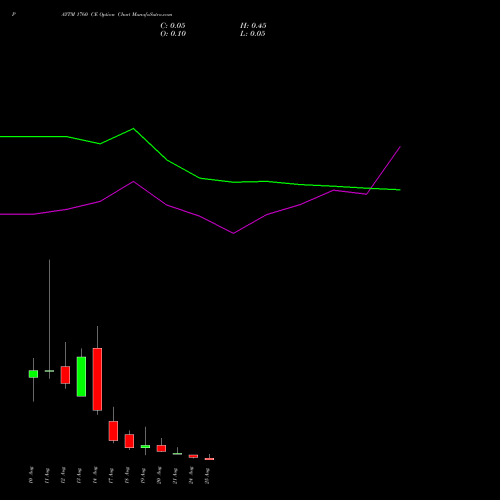This screenshot has width=500, height=500.
Task: Click the 14 Aug date axis label
Action: [x=95, y=475]
